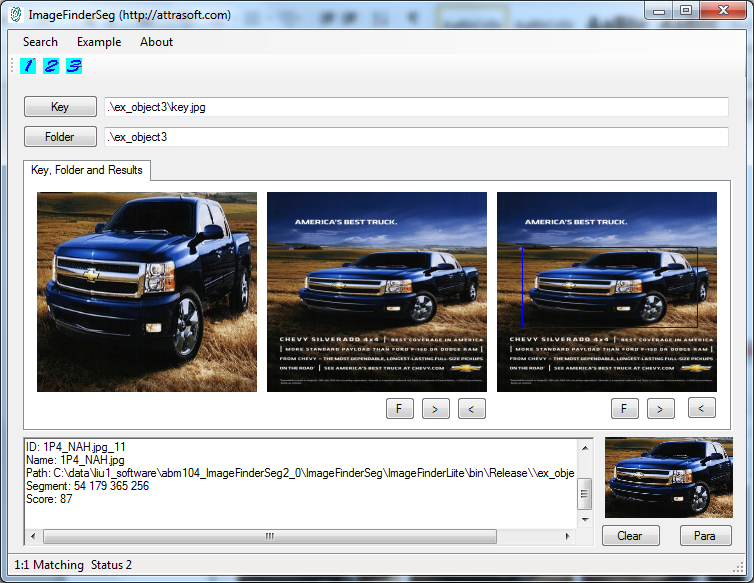This screenshot has width=754, height=583.
Task: Open the Search menu
Action: pyautogui.click(x=40, y=42)
